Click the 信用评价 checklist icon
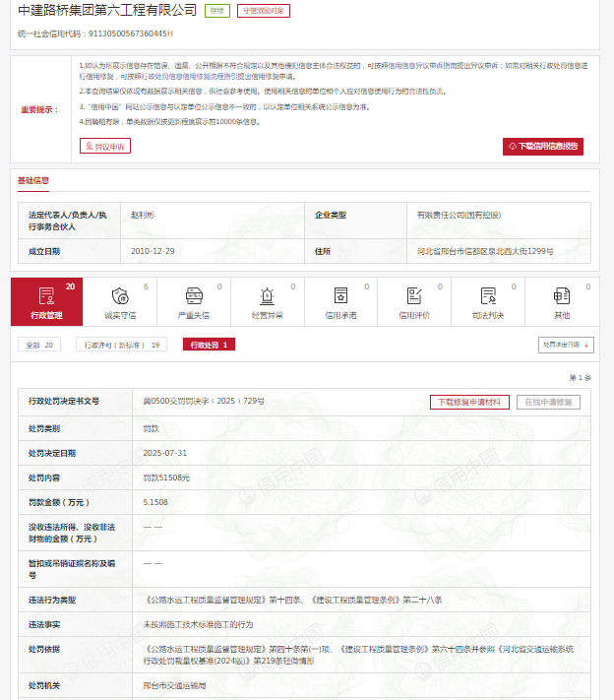The width and height of the screenshot is (614, 700). click(414, 296)
